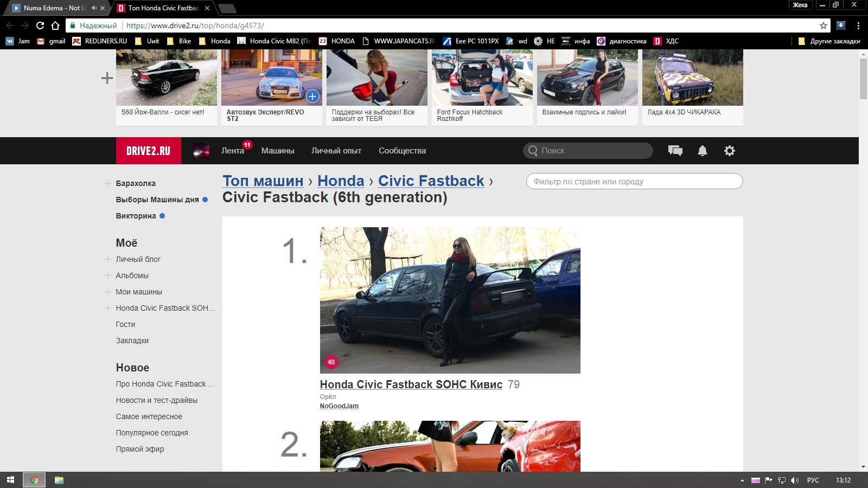Open the NoGoodJam user profile link
This screenshot has height=488, width=868.
[339, 406]
